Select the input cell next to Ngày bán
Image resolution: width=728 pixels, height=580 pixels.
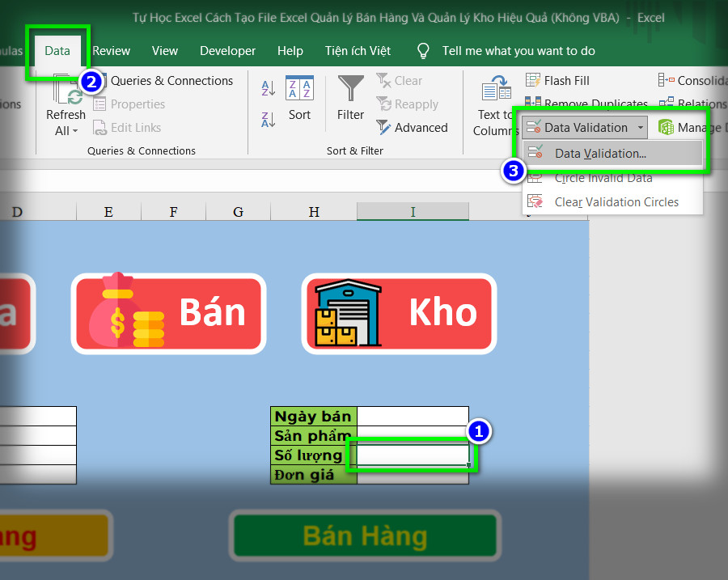point(413,417)
